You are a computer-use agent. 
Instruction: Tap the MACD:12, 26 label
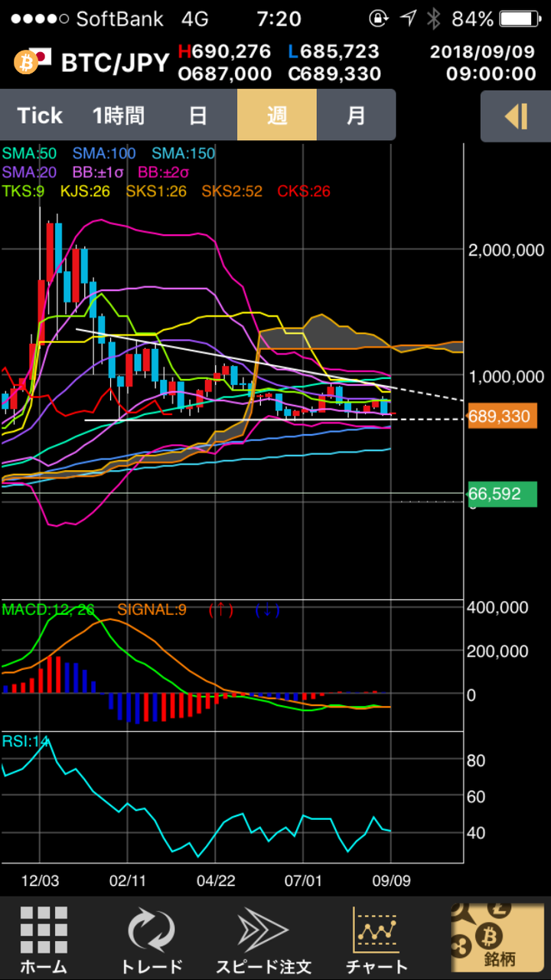point(49,610)
